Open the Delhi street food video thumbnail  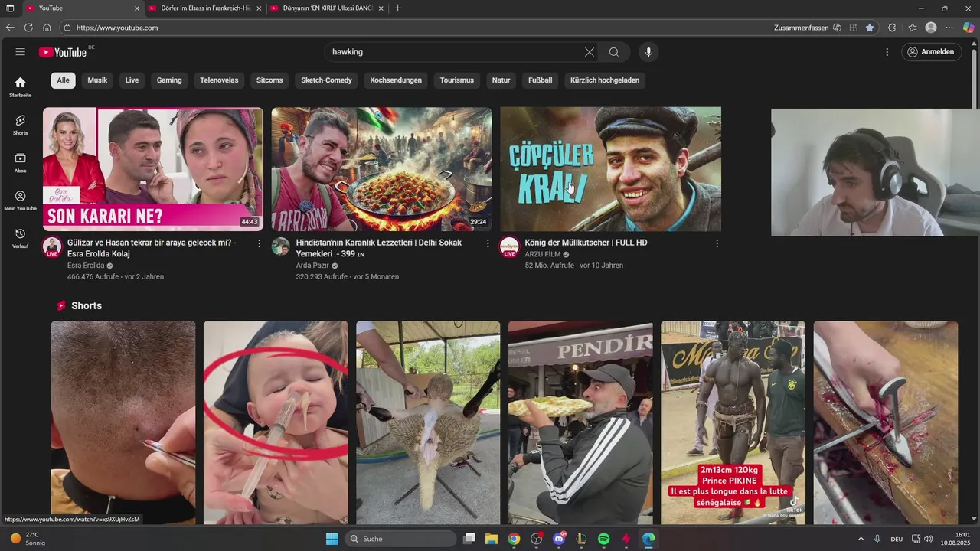(381, 169)
